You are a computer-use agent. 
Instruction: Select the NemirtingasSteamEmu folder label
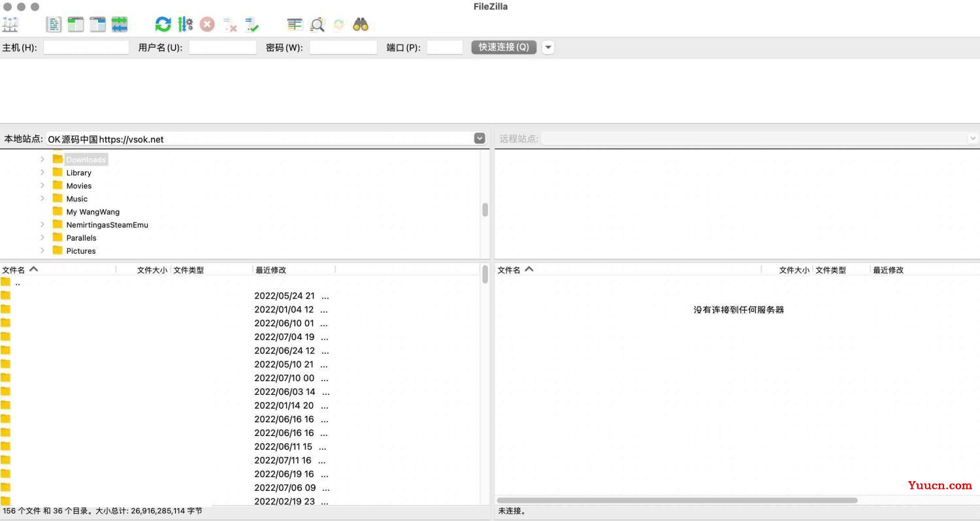[x=107, y=225]
